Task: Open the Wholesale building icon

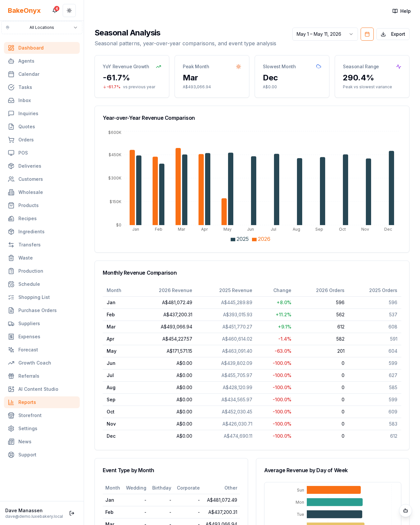Action: click(x=11, y=192)
